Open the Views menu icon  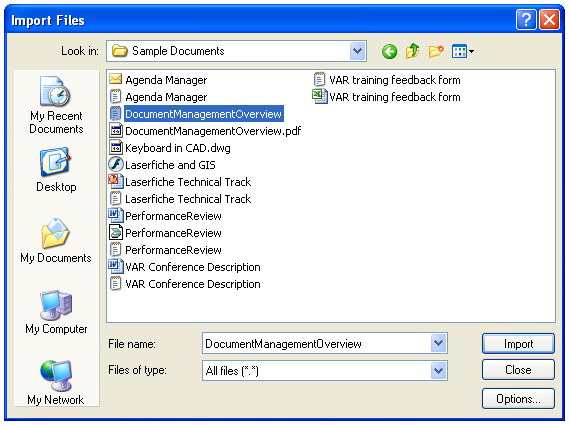[462, 51]
